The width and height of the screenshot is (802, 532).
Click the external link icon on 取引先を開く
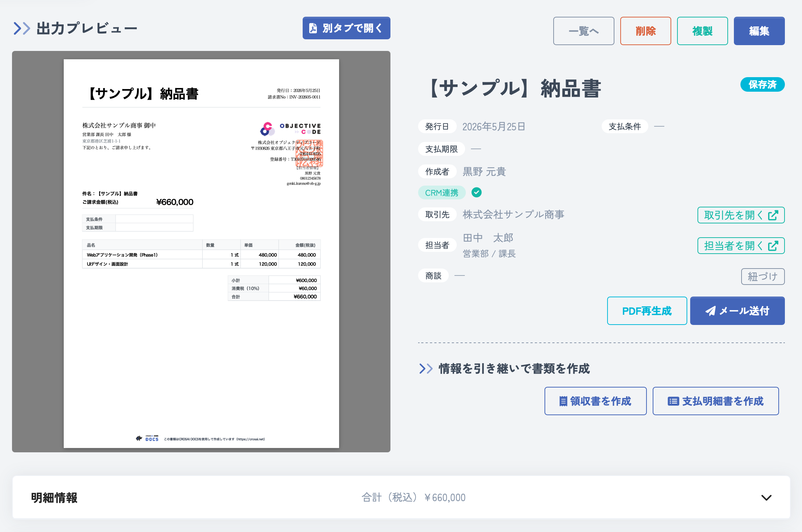pyautogui.click(x=773, y=215)
